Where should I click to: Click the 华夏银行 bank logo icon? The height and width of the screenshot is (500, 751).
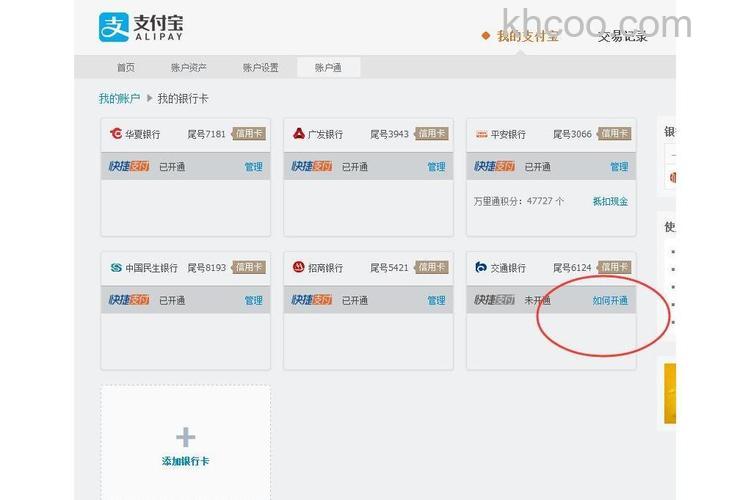click(x=116, y=134)
